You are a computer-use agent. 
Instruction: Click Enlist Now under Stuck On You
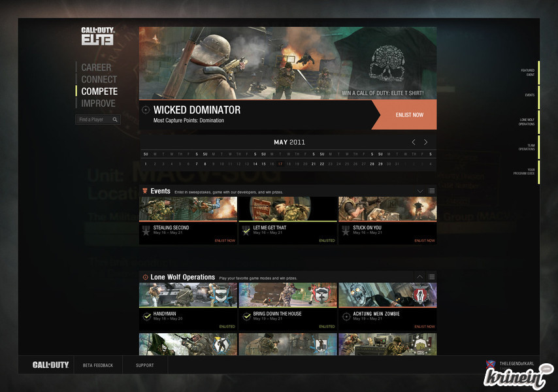click(x=425, y=240)
